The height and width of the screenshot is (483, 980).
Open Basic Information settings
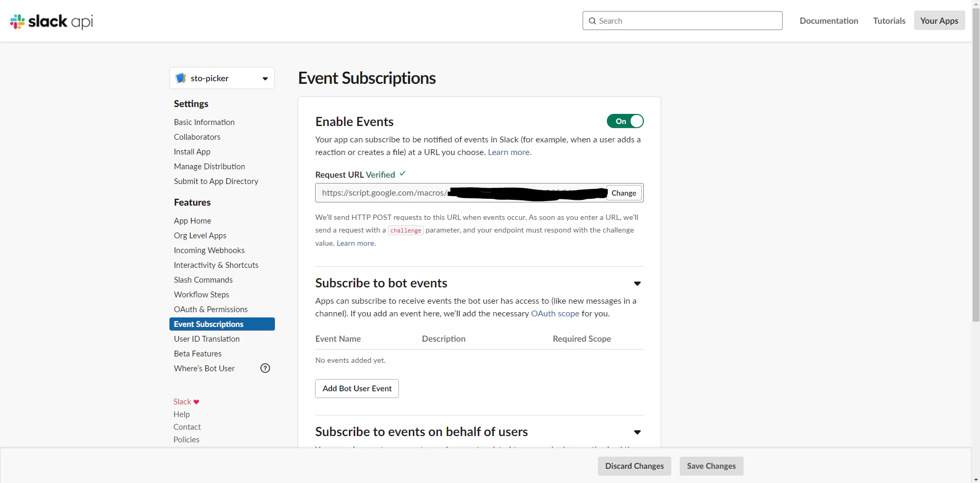pos(204,122)
